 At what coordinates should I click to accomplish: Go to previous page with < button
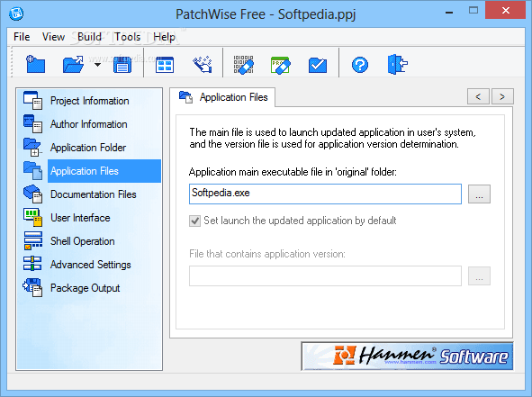tap(478, 96)
